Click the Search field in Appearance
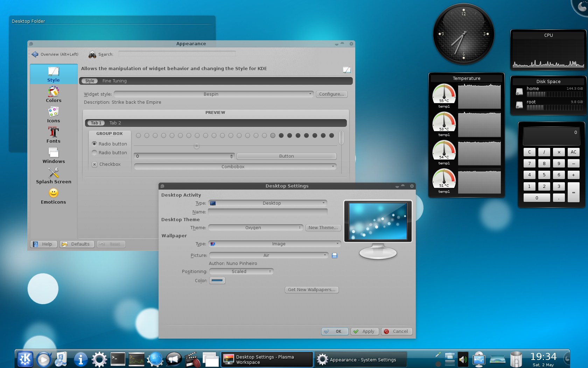This screenshot has width=588, height=368. [177, 54]
